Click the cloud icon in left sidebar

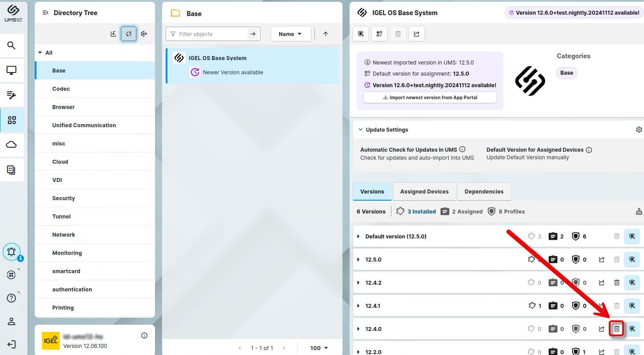12,145
